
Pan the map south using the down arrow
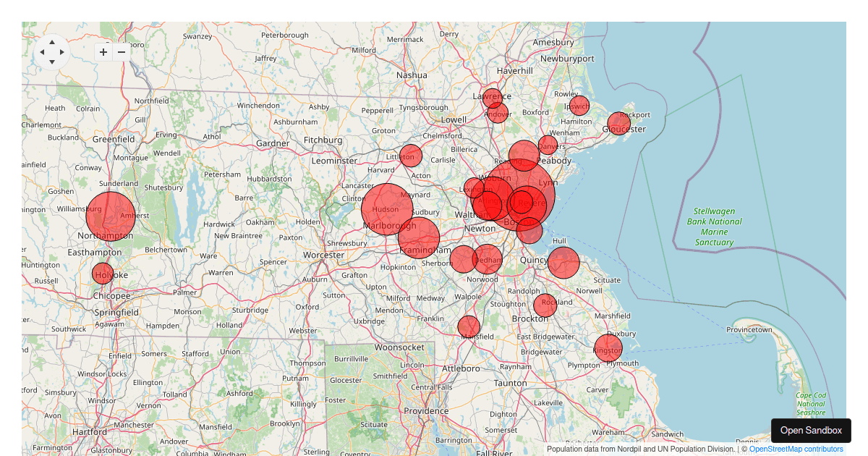tap(51, 62)
